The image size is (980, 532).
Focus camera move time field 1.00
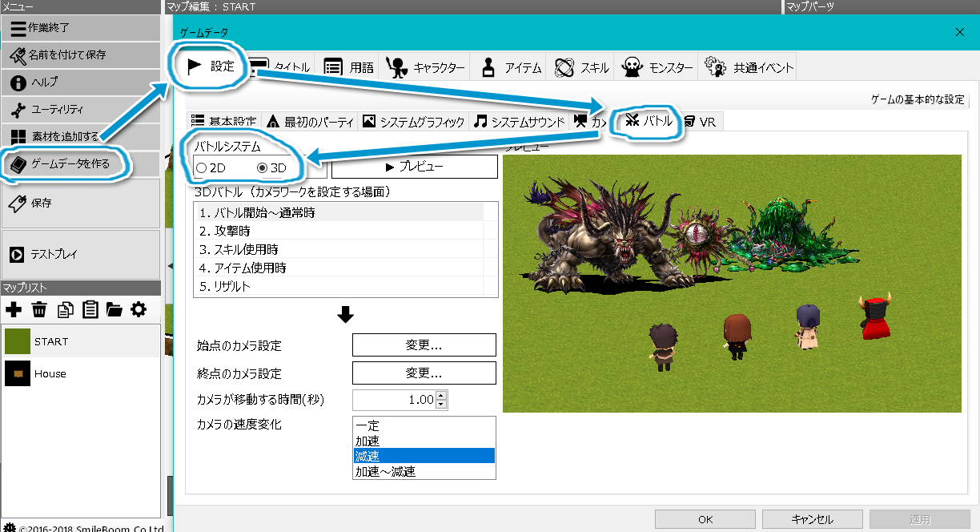(x=394, y=399)
